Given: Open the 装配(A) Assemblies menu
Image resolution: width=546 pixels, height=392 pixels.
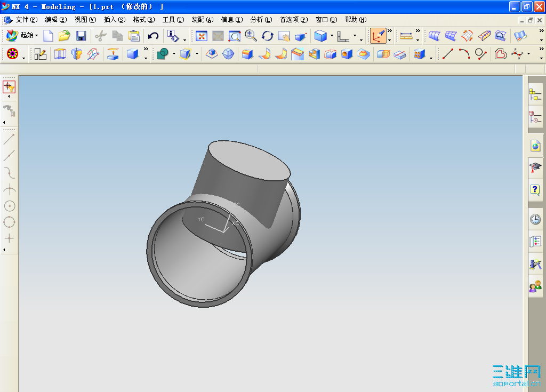Looking at the screenshot, I should click(x=202, y=20).
